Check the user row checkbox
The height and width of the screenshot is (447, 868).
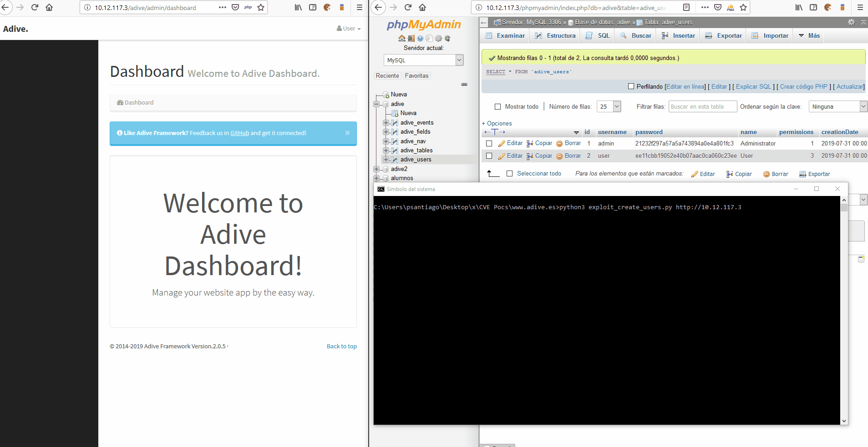coord(489,156)
